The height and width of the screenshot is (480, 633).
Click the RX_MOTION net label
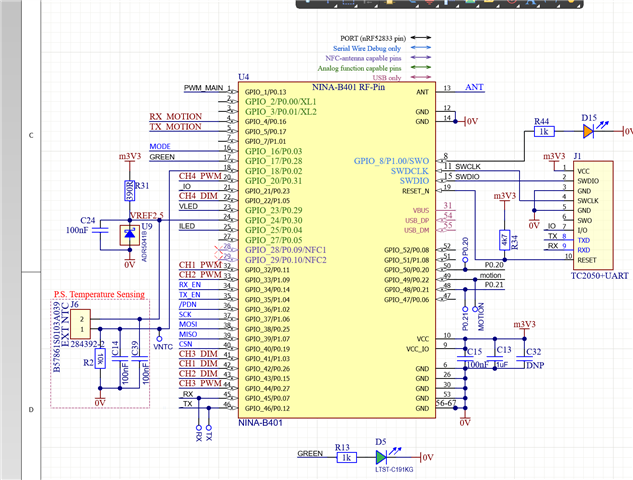point(176,117)
